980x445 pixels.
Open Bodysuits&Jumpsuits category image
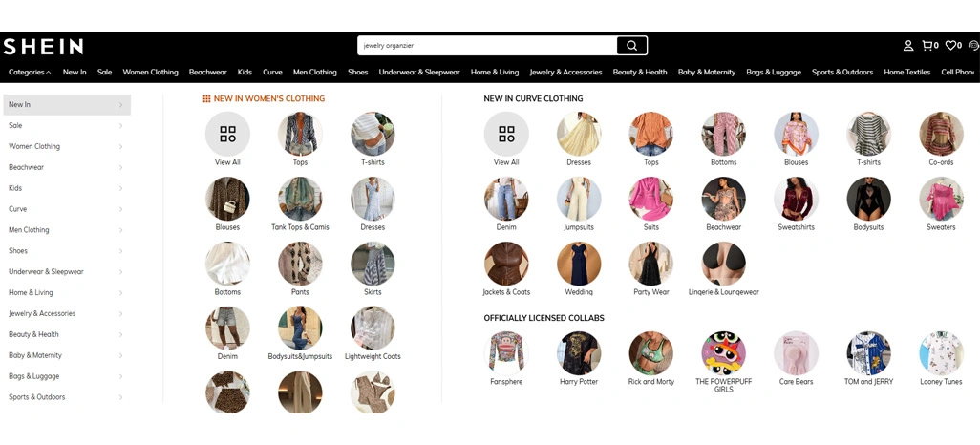point(300,328)
